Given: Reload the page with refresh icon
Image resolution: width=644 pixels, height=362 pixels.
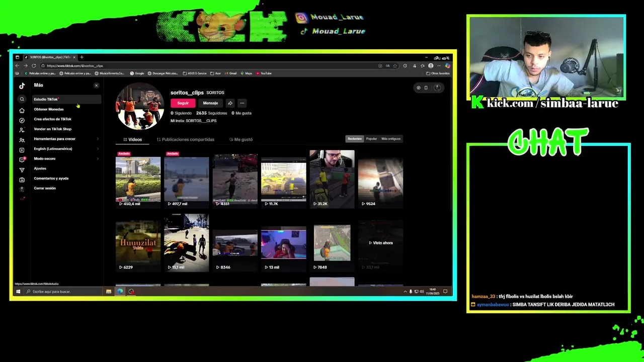Looking at the screenshot, I should (x=34, y=66).
